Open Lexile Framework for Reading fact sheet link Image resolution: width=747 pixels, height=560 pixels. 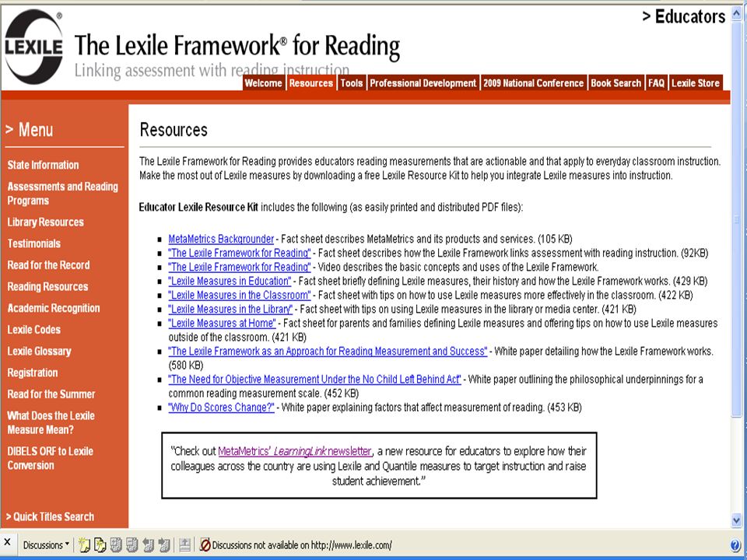coord(239,253)
